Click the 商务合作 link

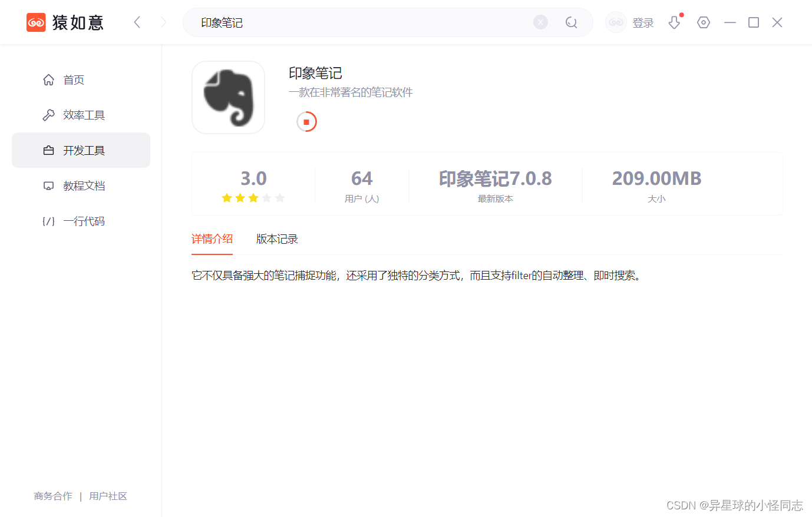(53, 496)
